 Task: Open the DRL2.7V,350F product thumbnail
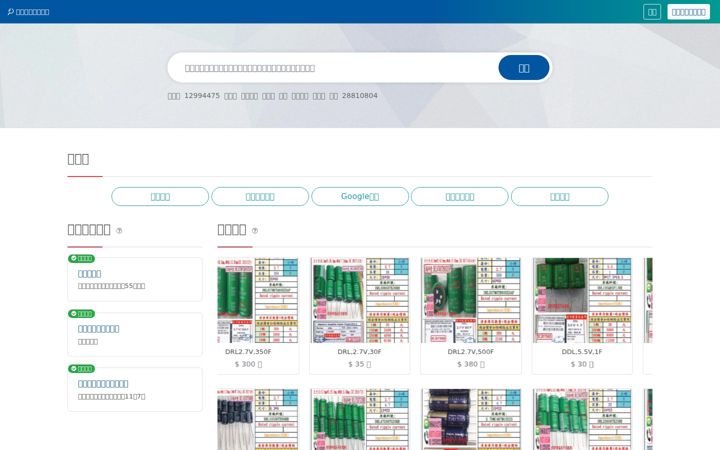point(258,300)
